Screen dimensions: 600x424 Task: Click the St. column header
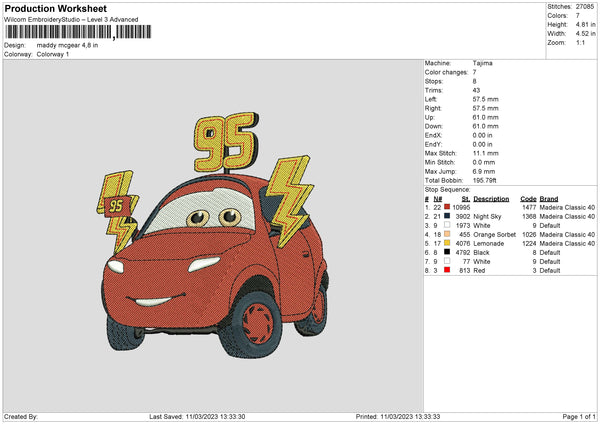466,199
